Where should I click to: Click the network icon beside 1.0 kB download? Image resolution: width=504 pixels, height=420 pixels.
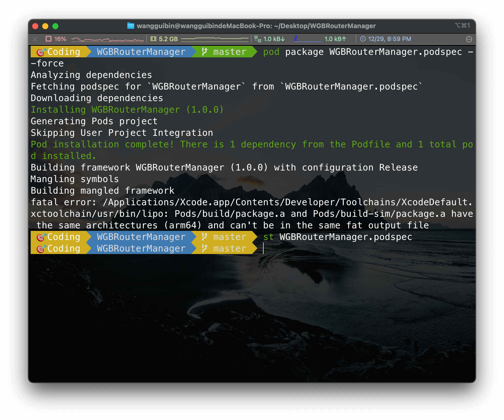click(x=258, y=39)
